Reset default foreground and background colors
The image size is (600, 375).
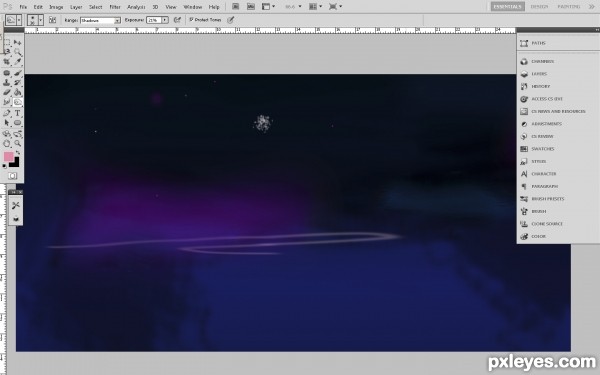[5, 166]
